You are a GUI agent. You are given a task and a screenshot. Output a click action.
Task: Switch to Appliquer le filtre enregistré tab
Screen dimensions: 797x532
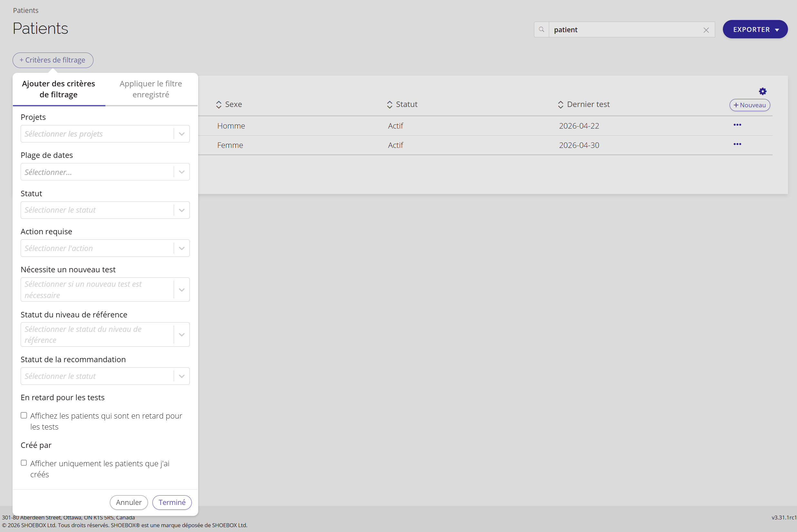pyautogui.click(x=151, y=89)
